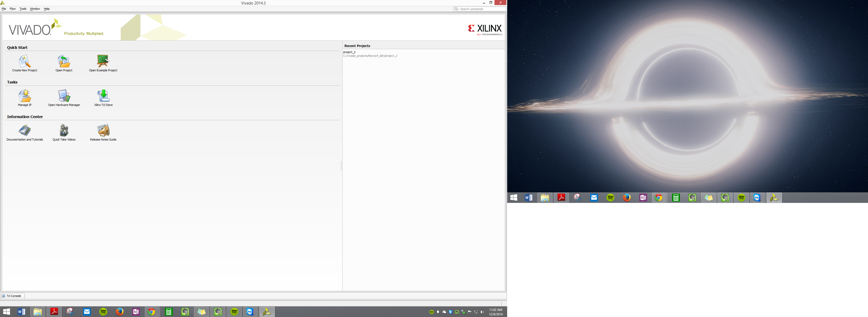Open Firefox from taskbar below Vivado
The image size is (868, 317).
point(120,312)
